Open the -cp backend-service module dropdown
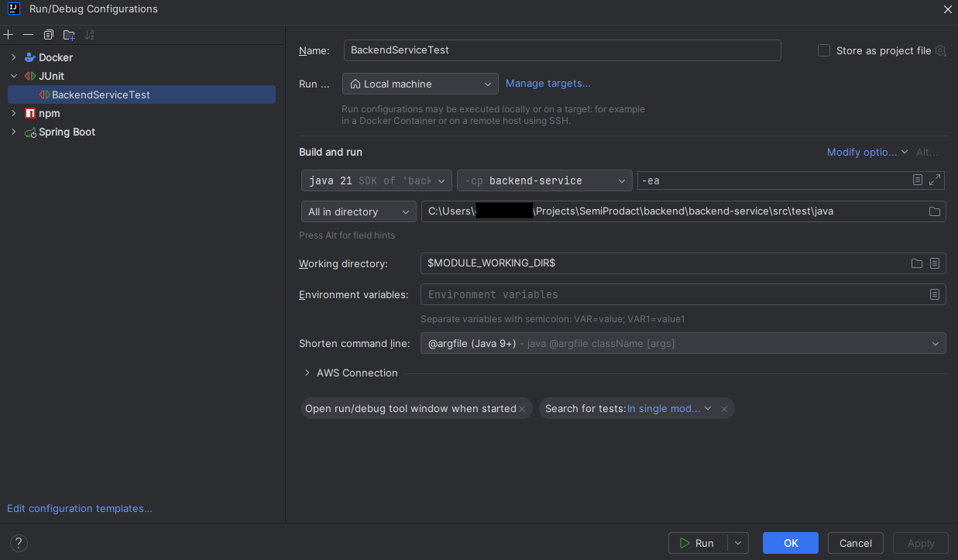958x560 pixels. point(544,180)
